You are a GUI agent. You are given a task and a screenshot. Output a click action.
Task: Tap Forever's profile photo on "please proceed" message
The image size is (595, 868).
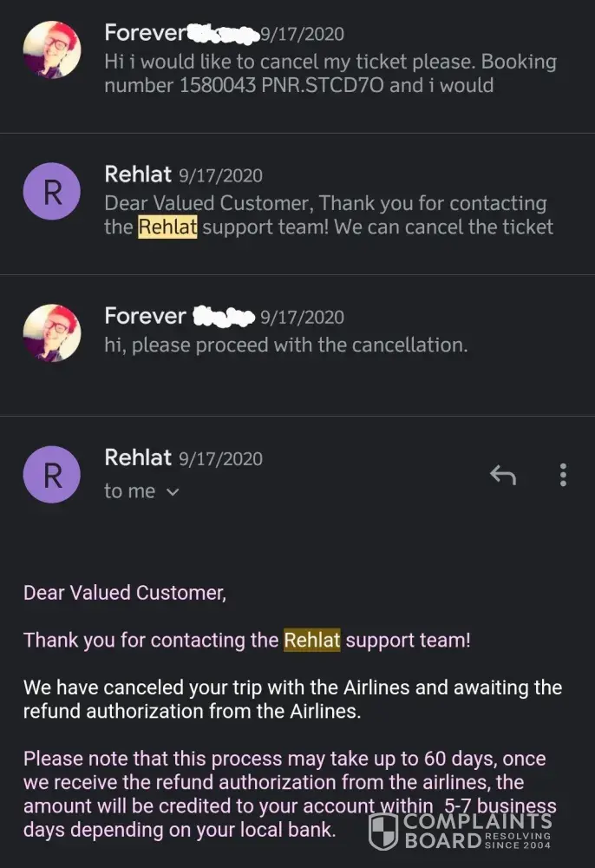52,332
